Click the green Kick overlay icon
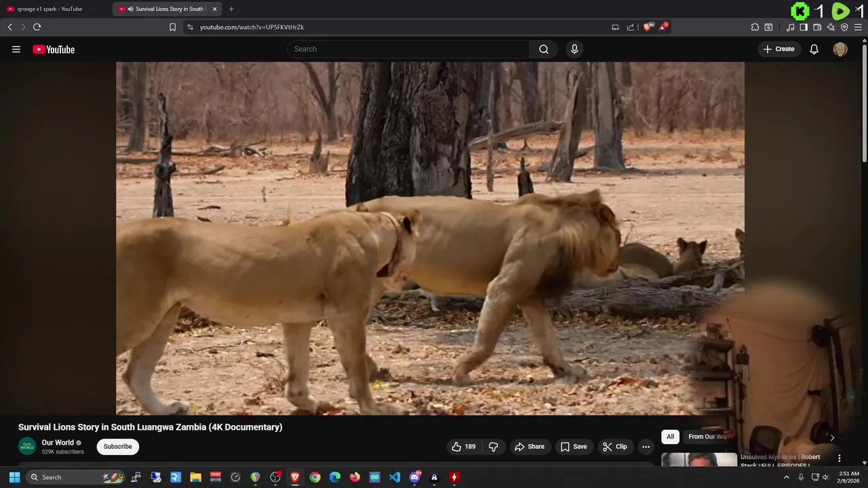This screenshot has height=488, width=868. tap(800, 11)
